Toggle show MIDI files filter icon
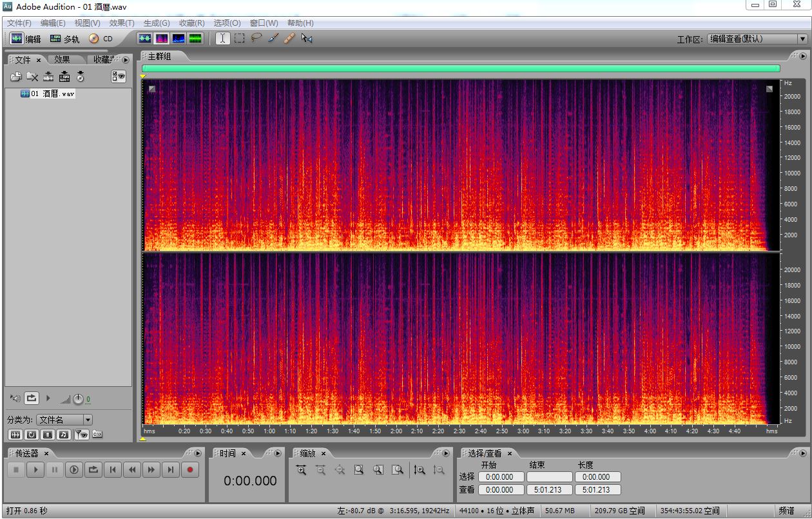Image resolution: width=812 pixels, height=519 pixels. (x=63, y=435)
